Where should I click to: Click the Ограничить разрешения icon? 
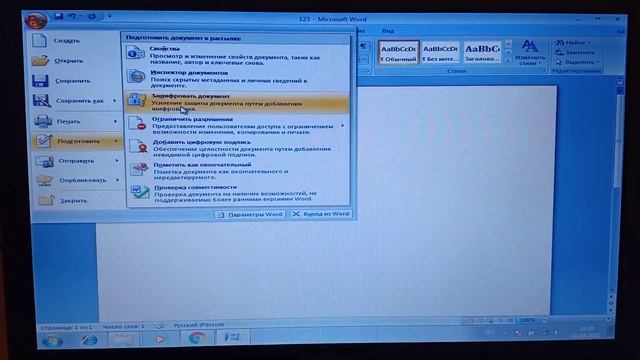(138, 123)
